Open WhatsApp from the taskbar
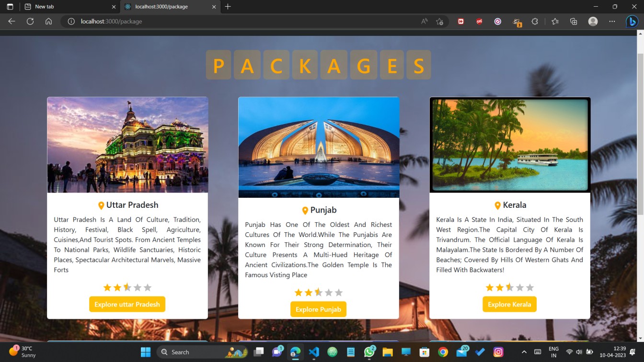Screen dimensions: 644x362 tap(369, 352)
